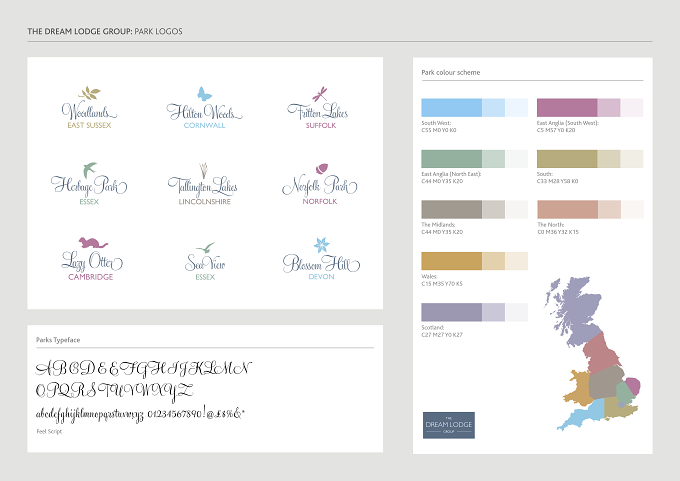
Task: Pick the darkest purple Scotland swatch
Action: 451,312
